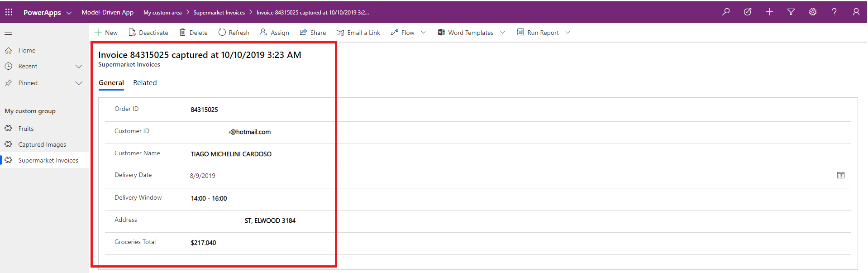Open the Word Templates dropdown arrow
Viewport: 868px width, 273px height.
(x=502, y=33)
